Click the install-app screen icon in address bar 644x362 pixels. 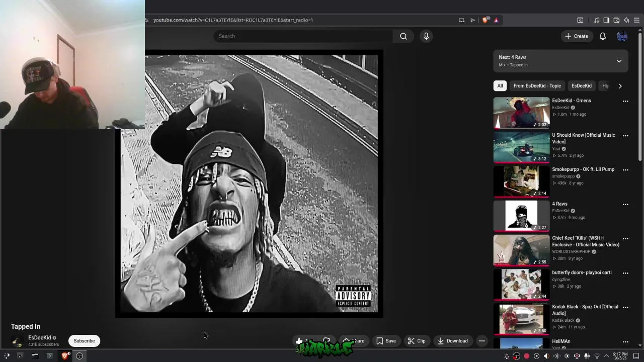point(461,20)
